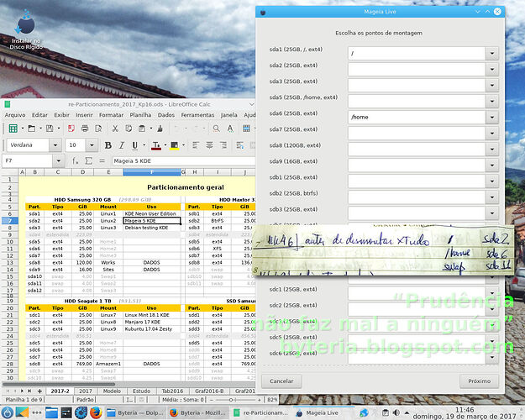Center cell text horizontally
This screenshot has width=525, height=420.
point(210,145)
